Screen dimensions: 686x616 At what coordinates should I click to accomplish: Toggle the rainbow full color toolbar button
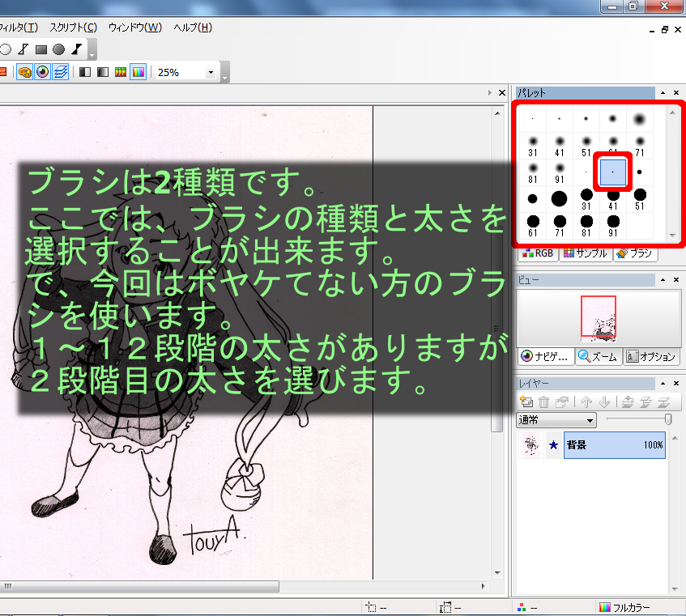pyautogui.click(x=138, y=72)
